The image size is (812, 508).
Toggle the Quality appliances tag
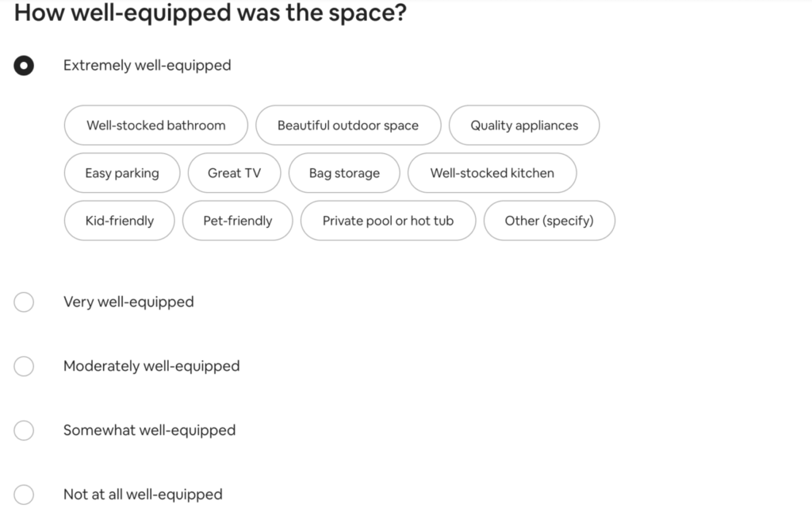point(524,125)
